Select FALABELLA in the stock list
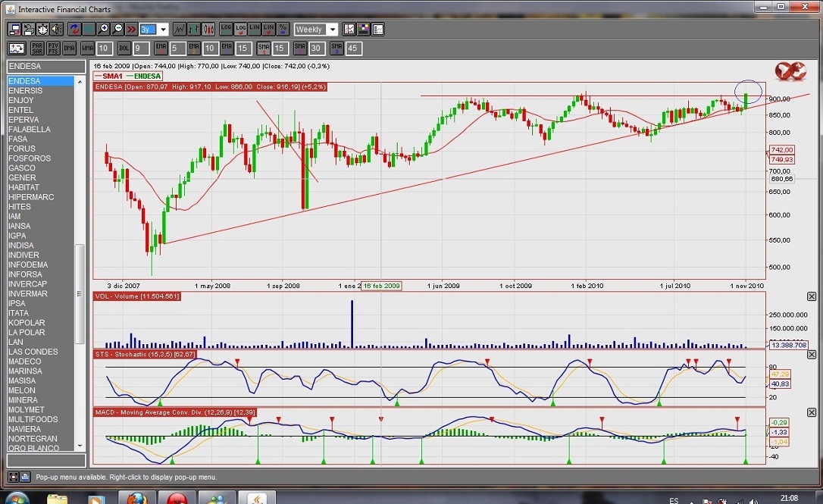This screenshot has width=823, height=504. coord(41,129)
